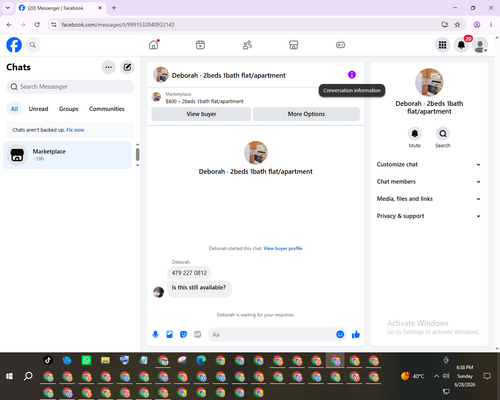Search in conversation magnifier icon
The width and height of the screenshot is (500, 400).
(443, 134)
